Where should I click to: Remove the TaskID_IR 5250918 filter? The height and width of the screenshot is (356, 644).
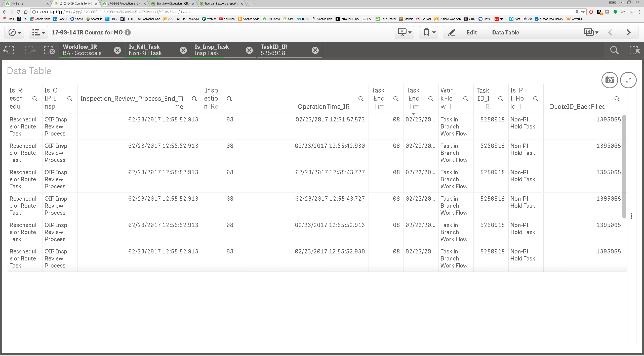click(315, 50)
